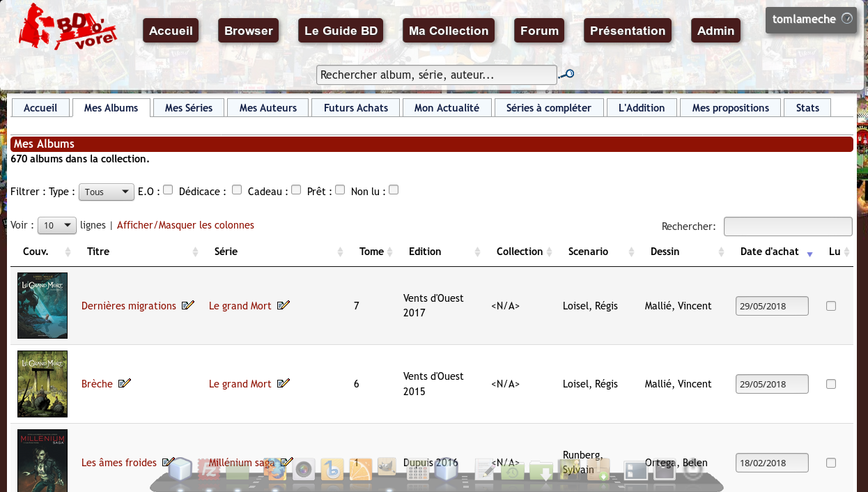This screenshot has width=868, height=492.
Task: Open the Forum page
Action: coord(539,31)
